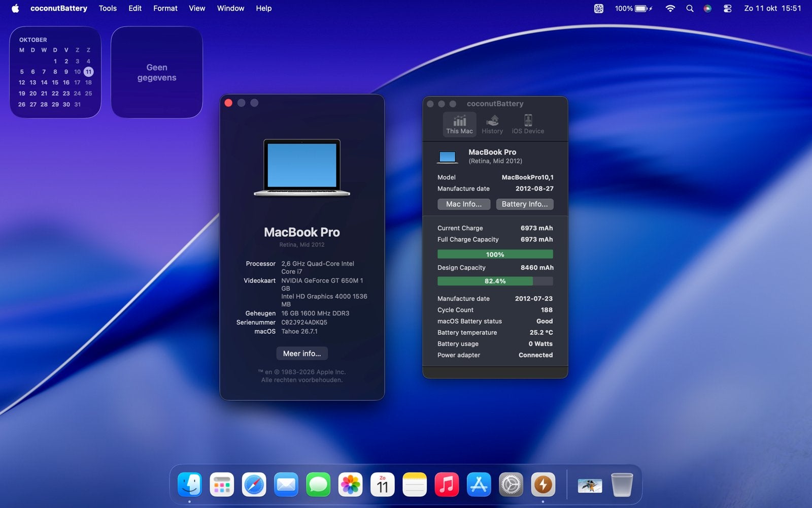812x508 pixels.
Task: Open the Apple menu
Action: [x=15, y=8]
